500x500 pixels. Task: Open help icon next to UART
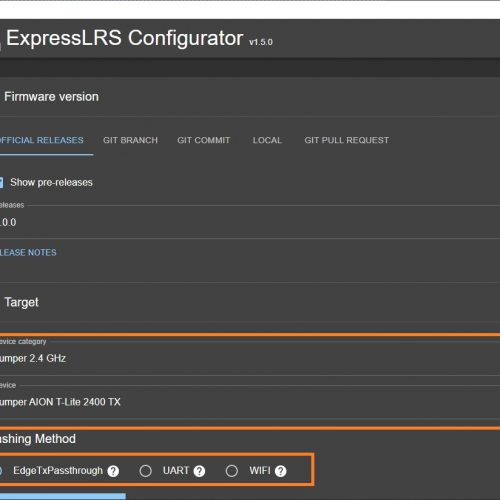click(199, 471)
